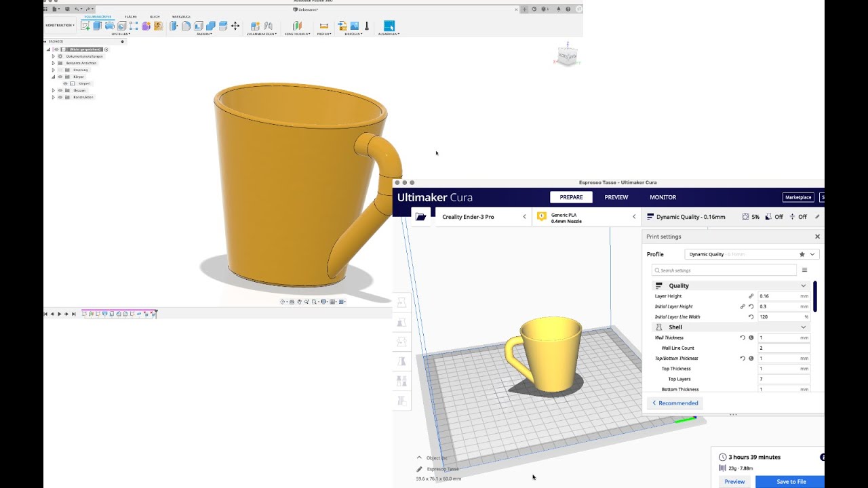Select the Shell tool in Fusion 360
The image size is (868, 488).
coord(198,26)
